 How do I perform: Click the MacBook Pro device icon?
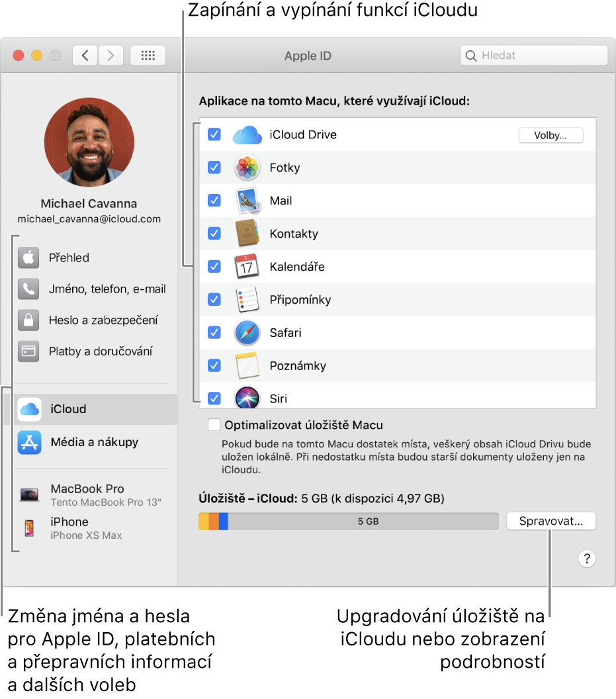click(29, 494)
